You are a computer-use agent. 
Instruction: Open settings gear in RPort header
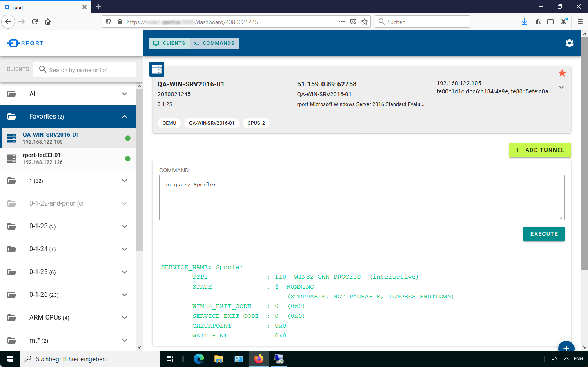click(569, 43)
